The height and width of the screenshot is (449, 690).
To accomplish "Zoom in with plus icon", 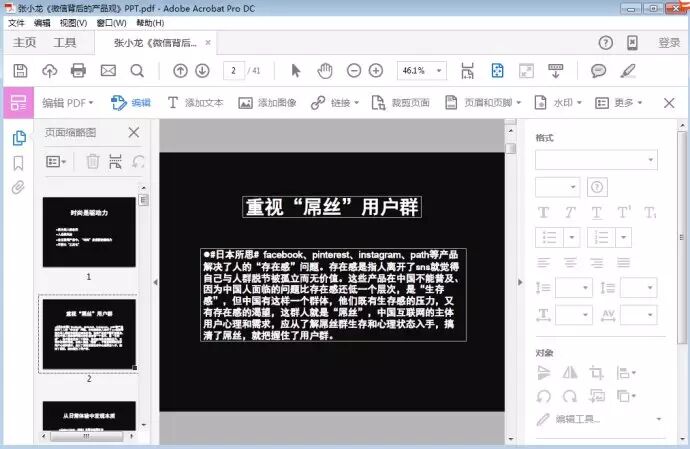I will click(x=376, y=70).
